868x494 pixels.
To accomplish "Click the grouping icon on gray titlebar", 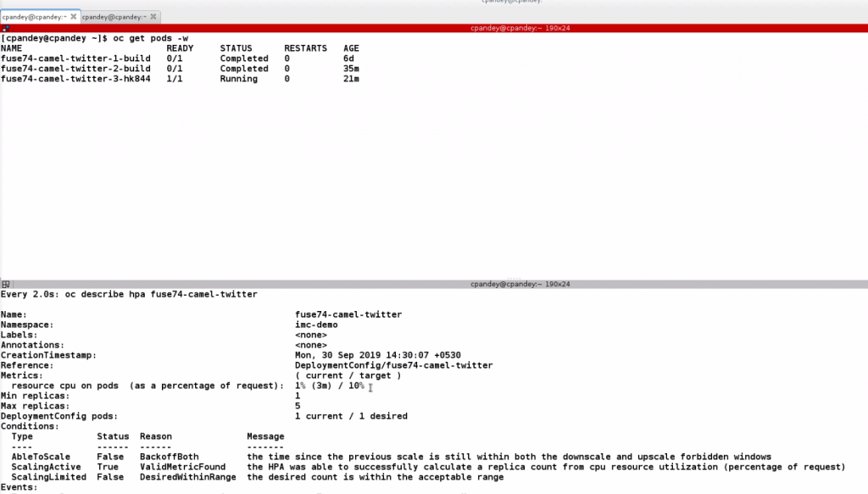I will pos(6,284).
